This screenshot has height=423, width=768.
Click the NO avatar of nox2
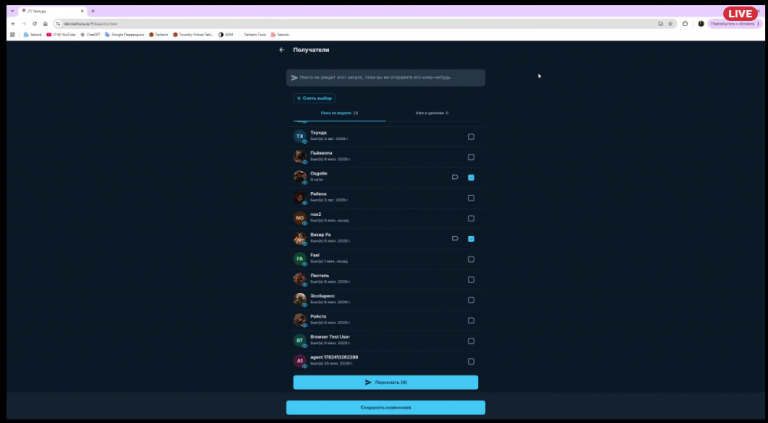tap(300, 218)
